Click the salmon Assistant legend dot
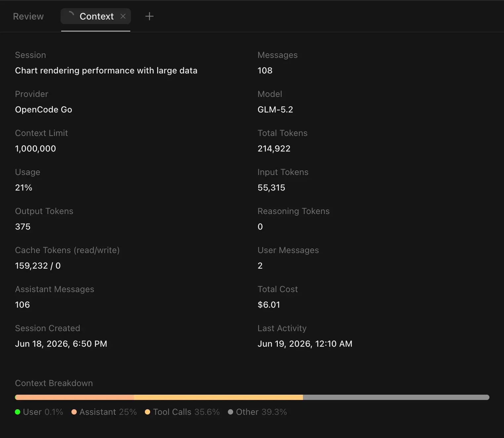 pyautogui.click(x=74, y=412)
